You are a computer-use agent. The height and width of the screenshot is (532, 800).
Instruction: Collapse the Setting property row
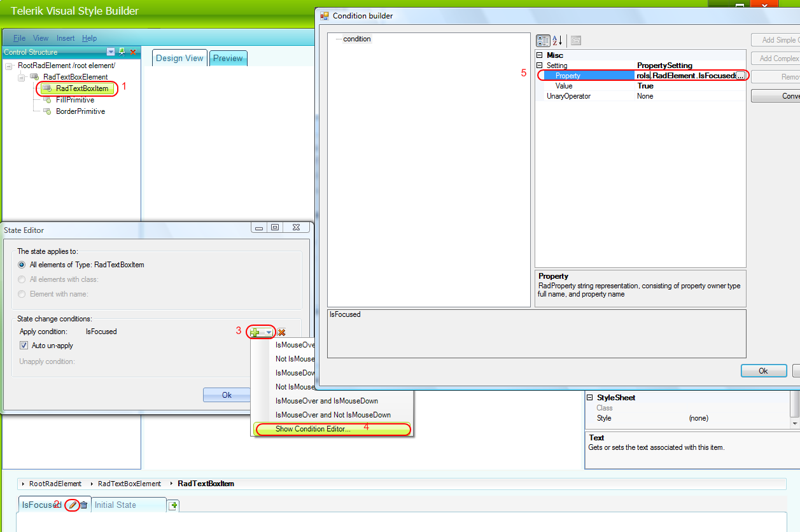[540, 66]
